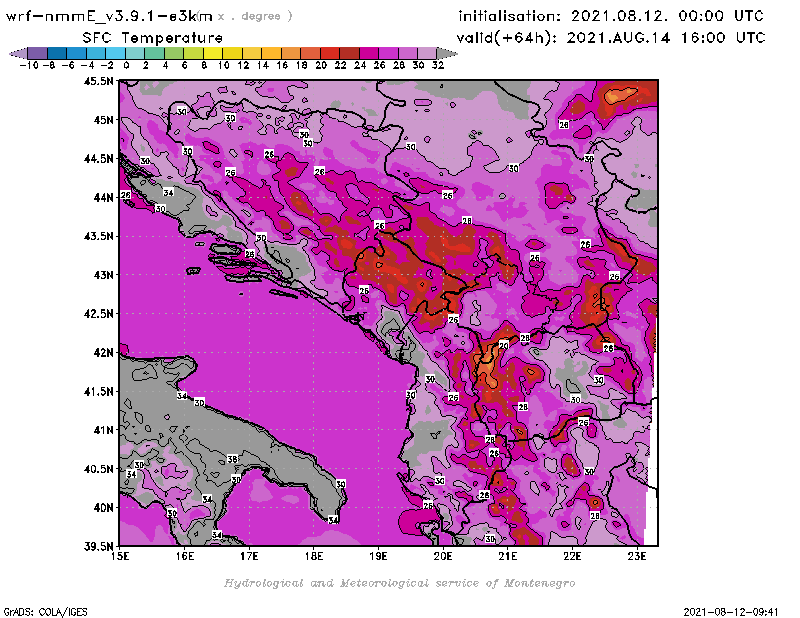Screen dimensions: 800x618
Task: Select the yellow 8 to 10 color swatch
Action: (213, 53)
